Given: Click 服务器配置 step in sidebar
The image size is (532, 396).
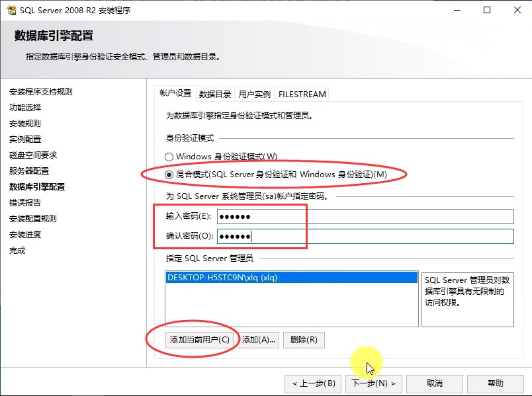Looking at the screenshot, I should [29, 171].
